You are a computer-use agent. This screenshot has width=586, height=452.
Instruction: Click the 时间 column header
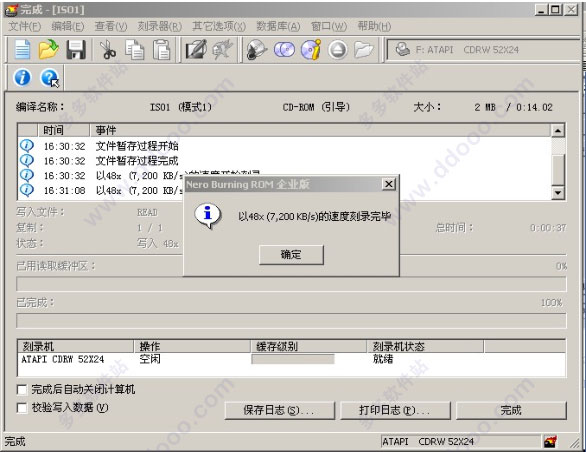64,130
